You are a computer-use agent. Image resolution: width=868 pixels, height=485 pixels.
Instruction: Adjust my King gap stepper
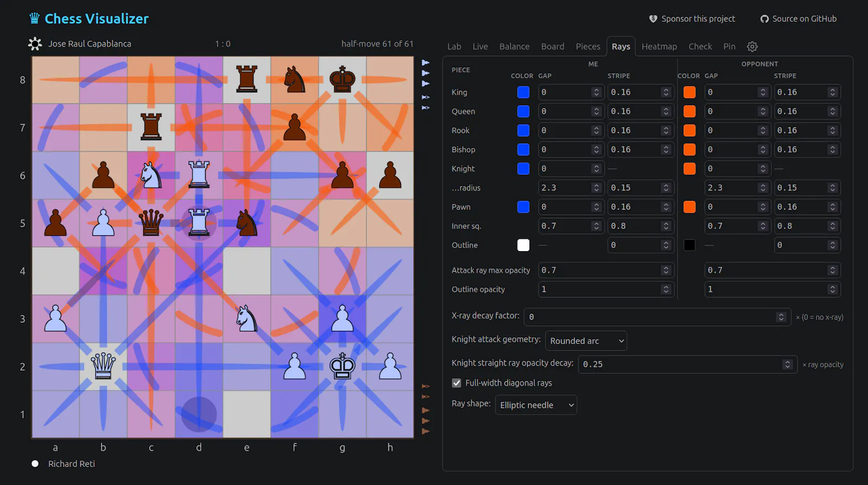click(x=596, y=92)
